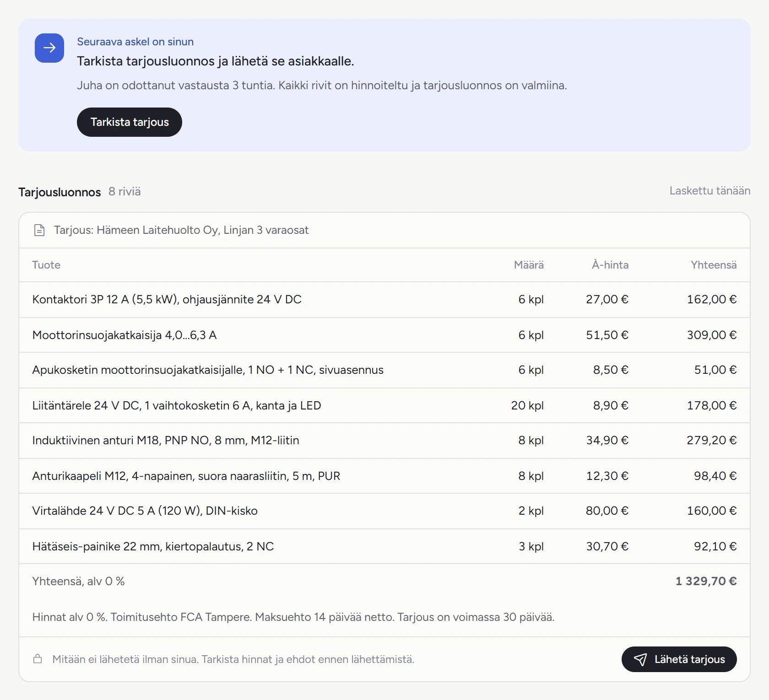
Task: Click the quote title 'Hämeen Laitehuolto Oy, Linjan 3 varaosat'
Action: point(203,230)
